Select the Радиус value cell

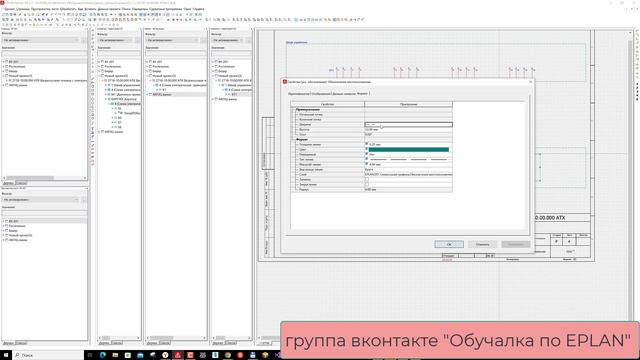(x=408, y=189)
